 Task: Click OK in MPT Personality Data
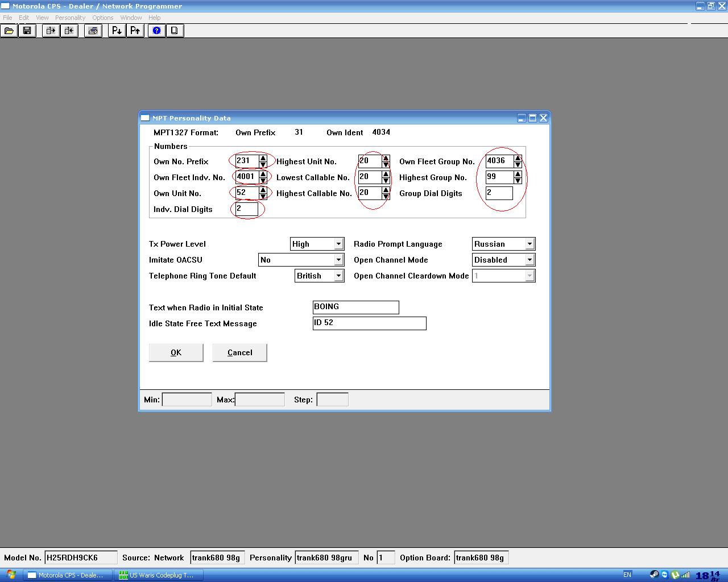(x=176, y=352)
